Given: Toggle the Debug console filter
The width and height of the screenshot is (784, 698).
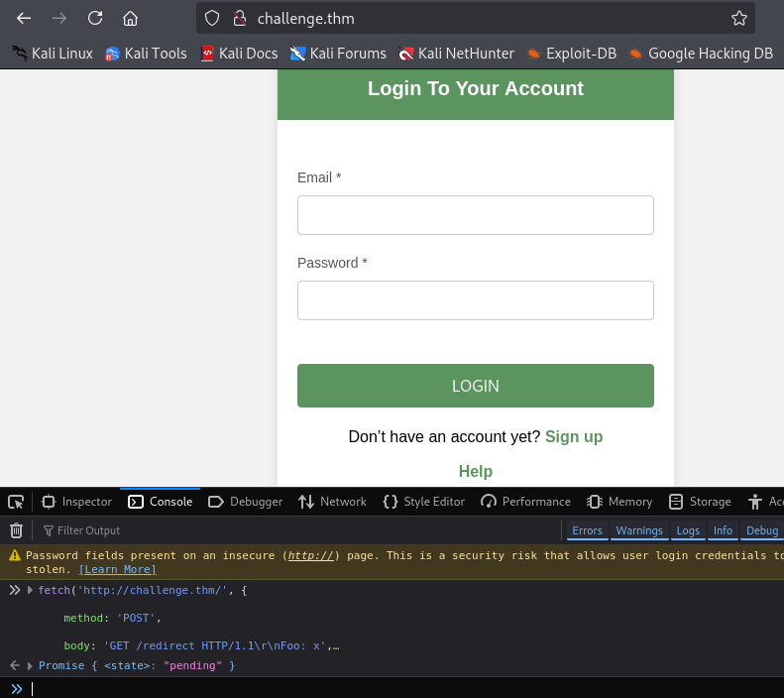Looking at the screenshot, I should pos(762,530).
